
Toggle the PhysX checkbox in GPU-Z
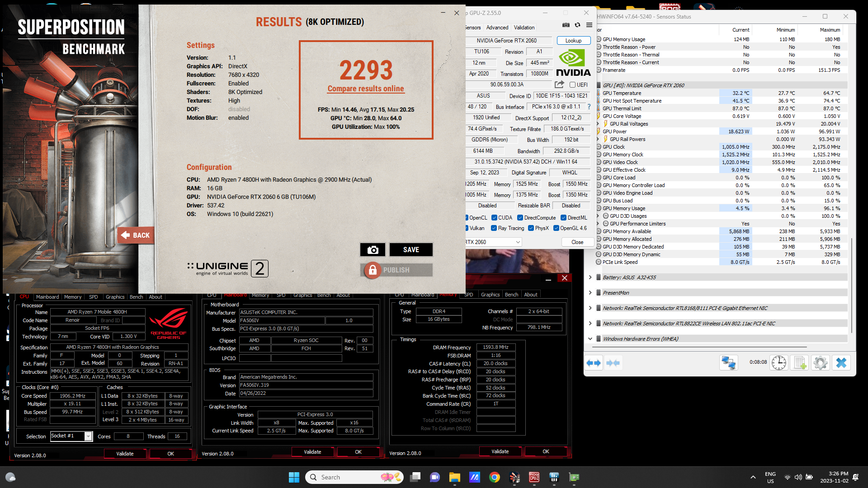(x=531, y=228)
